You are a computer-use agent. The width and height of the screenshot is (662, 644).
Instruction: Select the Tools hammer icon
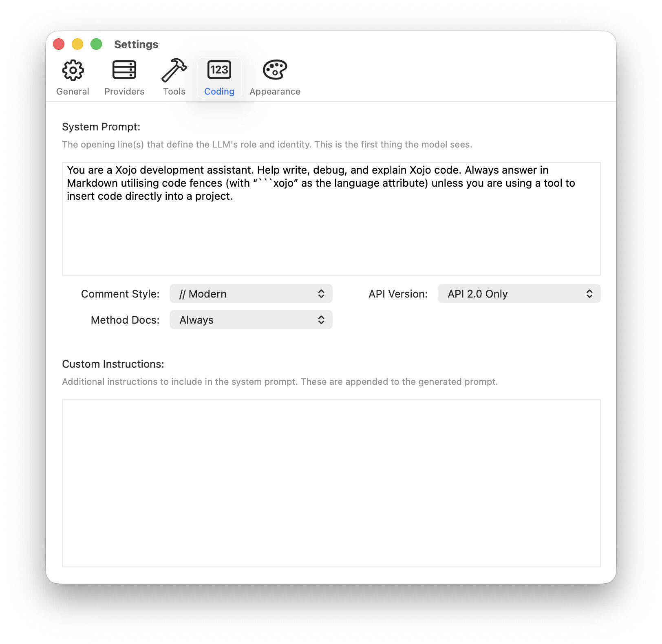pyautogui.click(x=174, y=69)
